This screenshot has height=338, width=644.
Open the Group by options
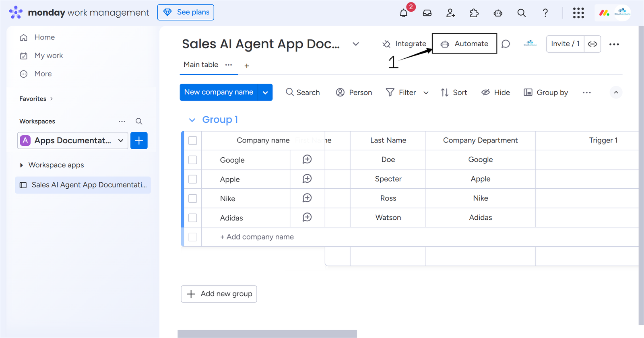546,93
